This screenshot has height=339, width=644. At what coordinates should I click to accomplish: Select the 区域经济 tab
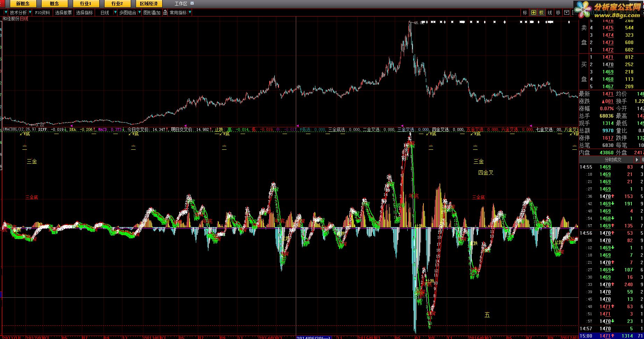[x=149, y=4]
